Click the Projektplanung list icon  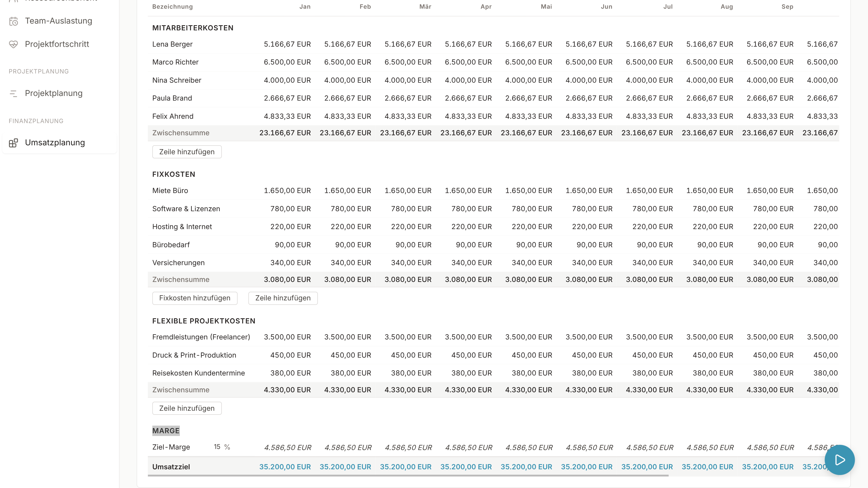coord(14,94)
